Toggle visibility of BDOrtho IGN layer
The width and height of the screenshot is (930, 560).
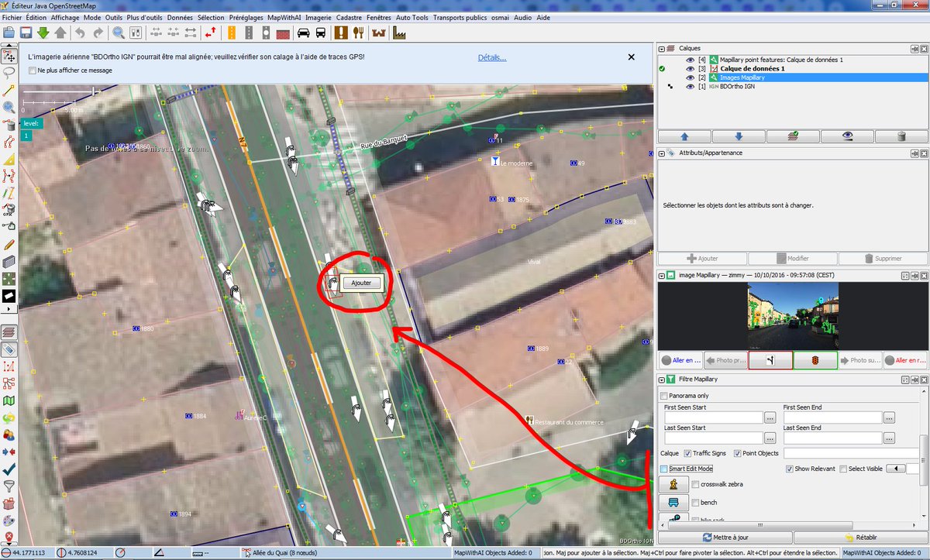click(690, 87)
